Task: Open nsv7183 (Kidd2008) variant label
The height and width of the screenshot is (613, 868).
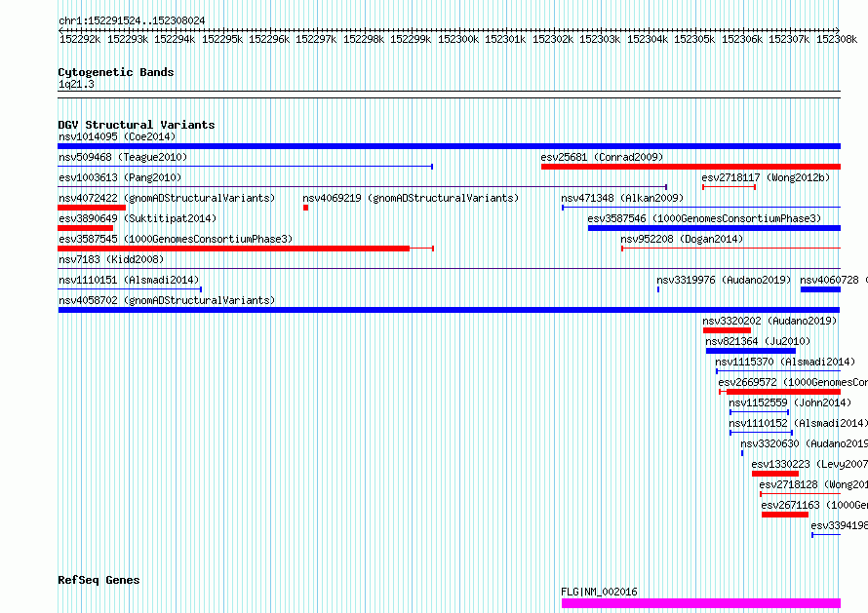Action: click(x=111, y=259)
